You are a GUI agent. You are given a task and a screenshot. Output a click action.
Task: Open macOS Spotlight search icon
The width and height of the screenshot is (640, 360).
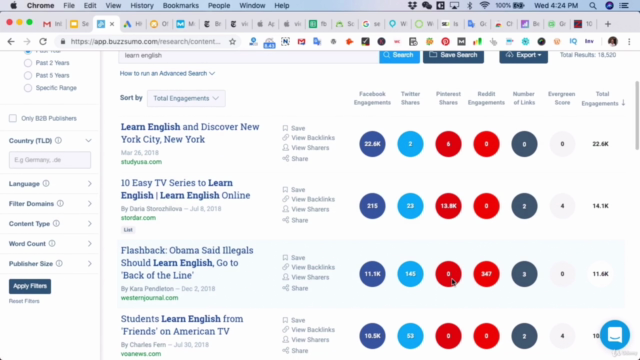point(593,6)
